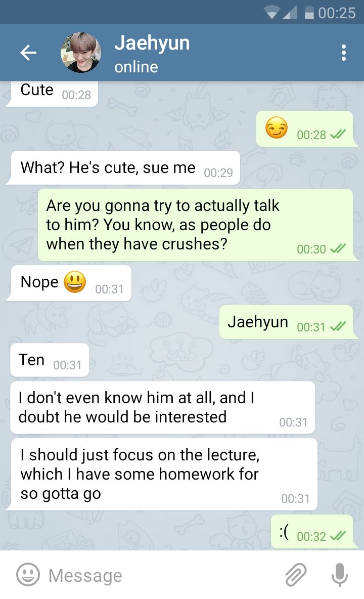Tap the paperclip attachment icon
This screenshot has height=599, width=364.
point(296,574)
